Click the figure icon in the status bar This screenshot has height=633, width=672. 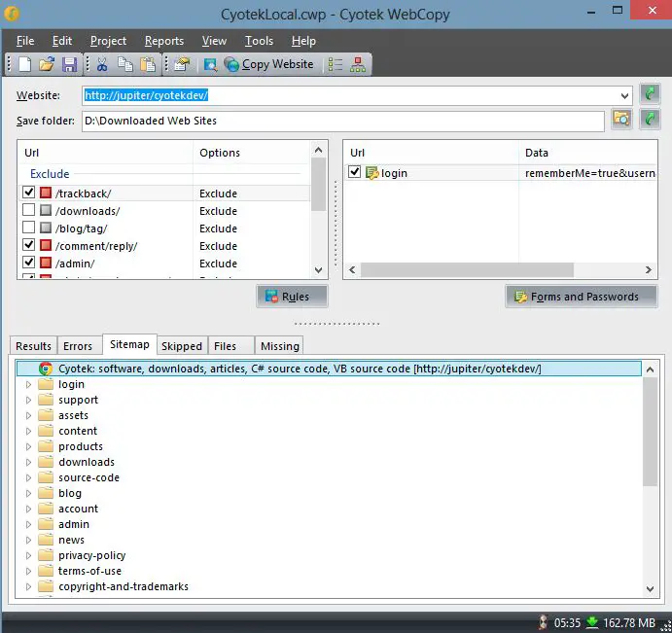[x=543, y=622]
